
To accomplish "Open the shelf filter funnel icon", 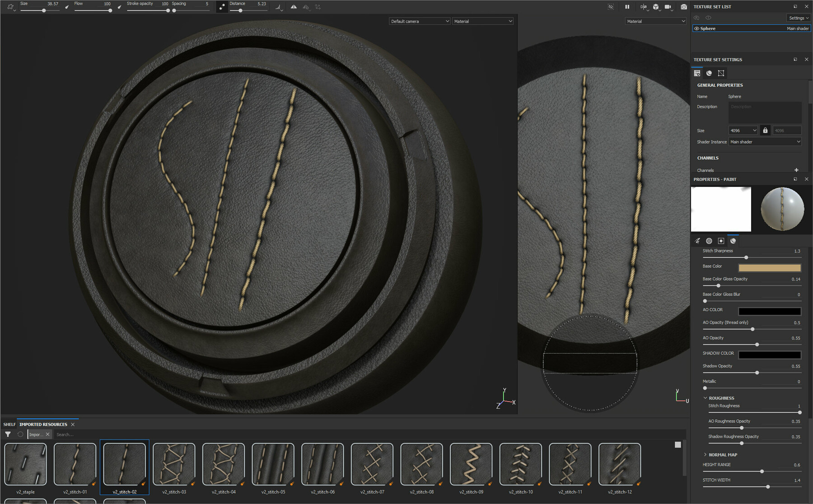I will [8, 434].
